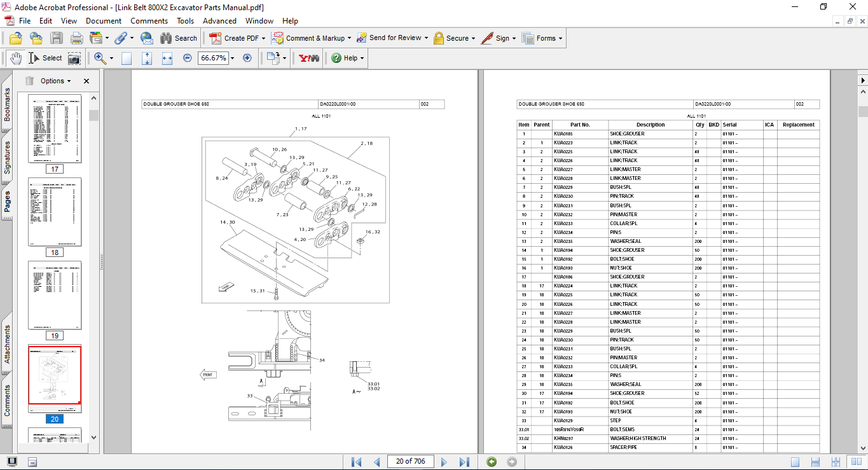Jump to the first page
Image resolution: width=868 pixels, height=470 pixels.
(x=356, y=462)
